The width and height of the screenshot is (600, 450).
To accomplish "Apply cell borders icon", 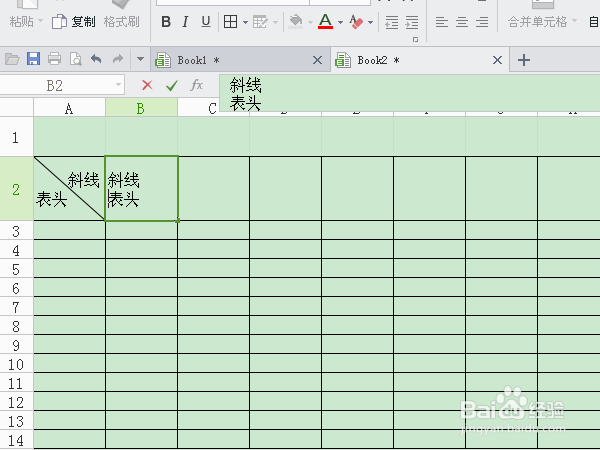I will (x=230, y=22).
